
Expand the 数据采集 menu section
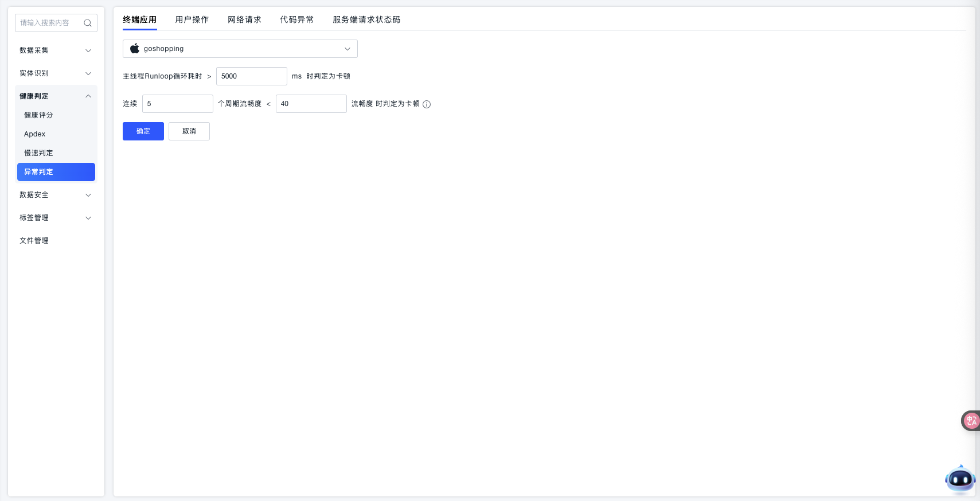pos(56,50)
